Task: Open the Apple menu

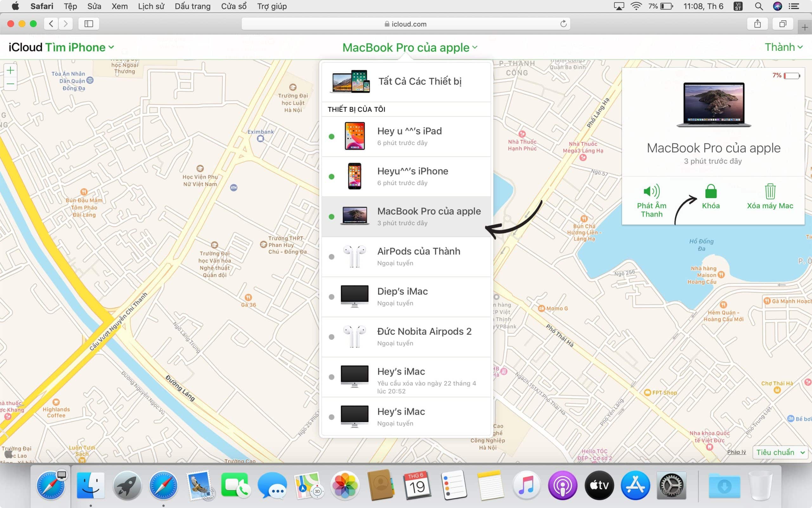Action: (x=16, y=6)
